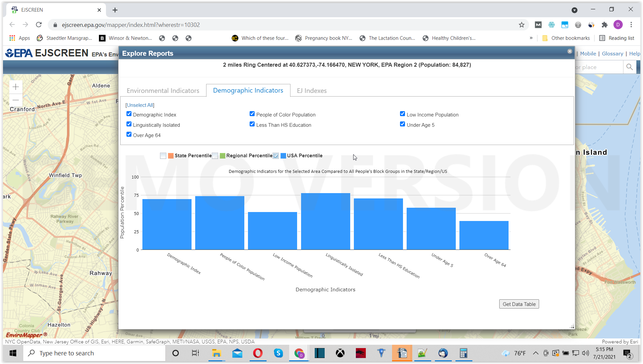Switch to Environmental Indicators tab
The image size is (643, 364).
click(x=163, y=91)
